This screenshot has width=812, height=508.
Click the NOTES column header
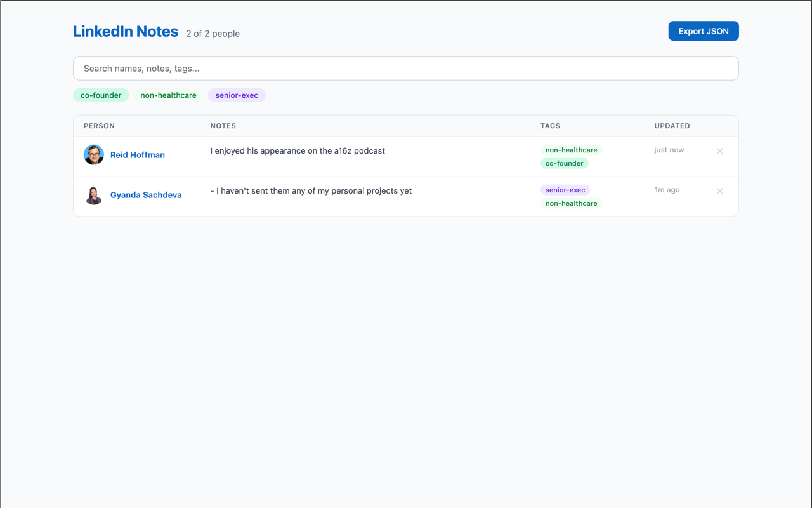click(223, 126)
